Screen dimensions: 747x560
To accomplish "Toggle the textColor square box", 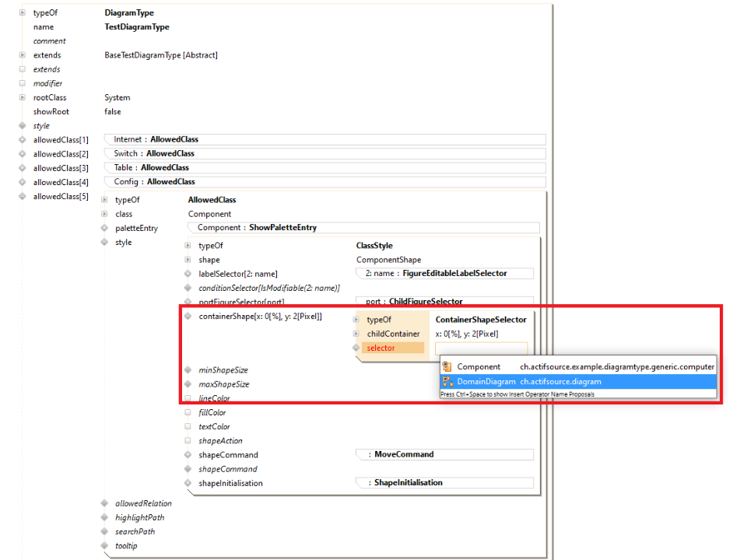I will [188, 426].
